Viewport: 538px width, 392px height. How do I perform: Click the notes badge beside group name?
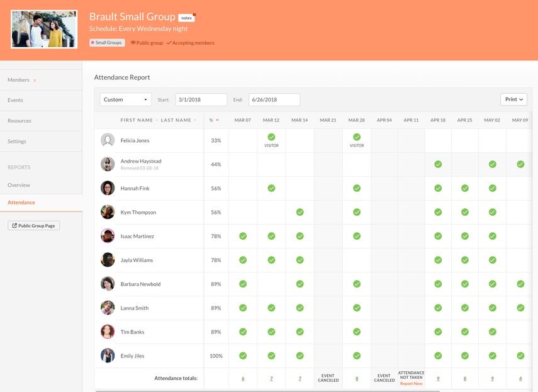click(x=186, y=18)
